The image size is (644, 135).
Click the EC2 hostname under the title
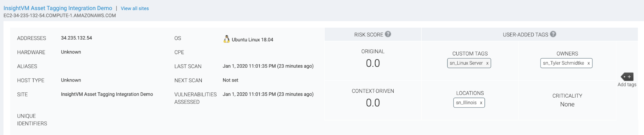60,16
